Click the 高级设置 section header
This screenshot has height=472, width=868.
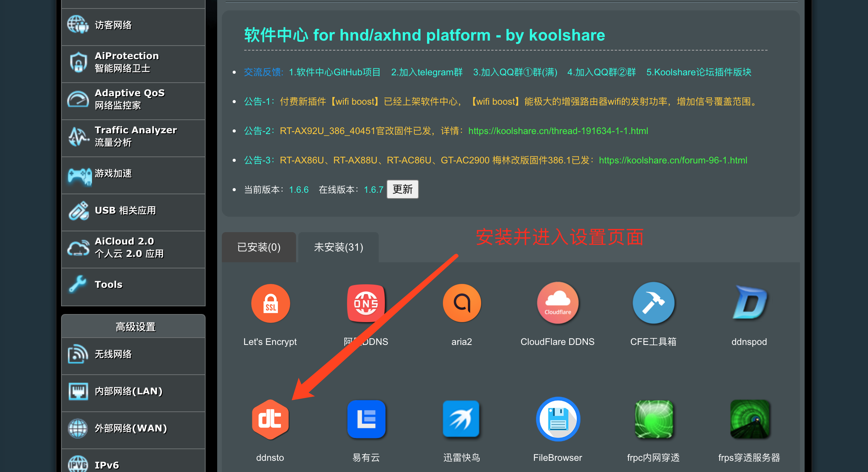coord(133,327)
